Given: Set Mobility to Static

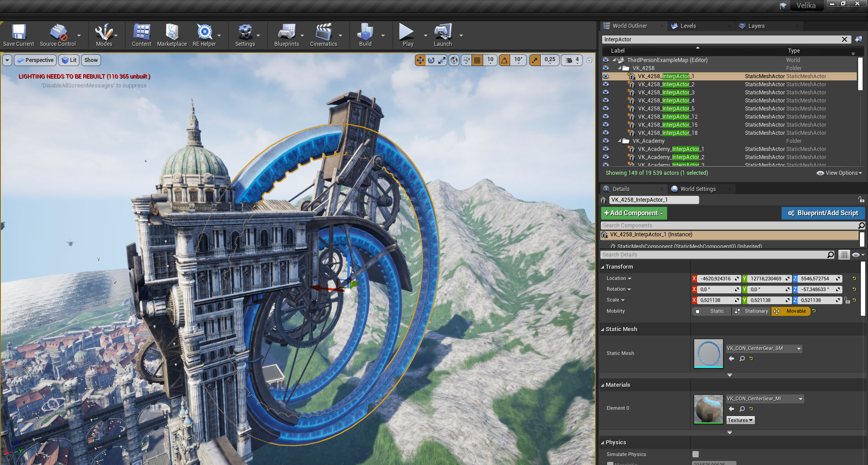Looking at the screenshot, I should (712, 311).
